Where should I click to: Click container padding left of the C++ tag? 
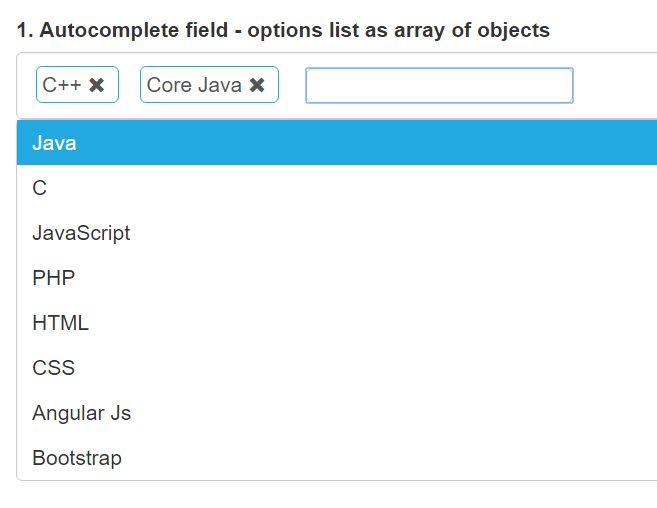(26, 85)
